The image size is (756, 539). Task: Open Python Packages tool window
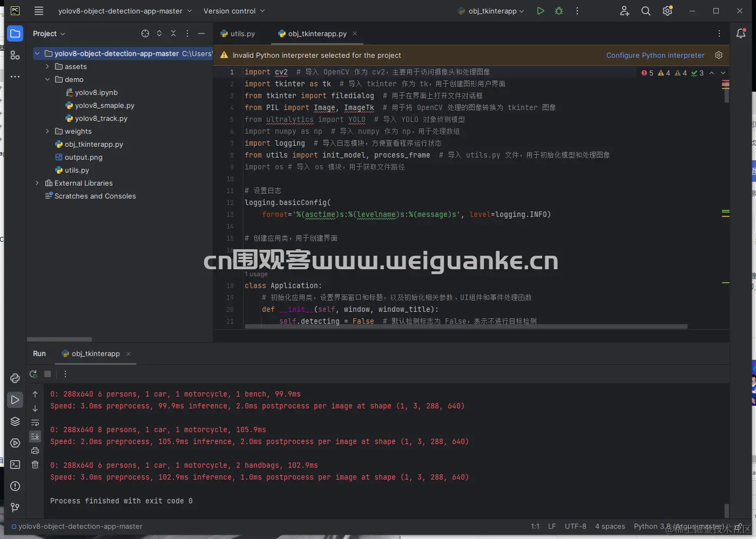tap(15, 421)
